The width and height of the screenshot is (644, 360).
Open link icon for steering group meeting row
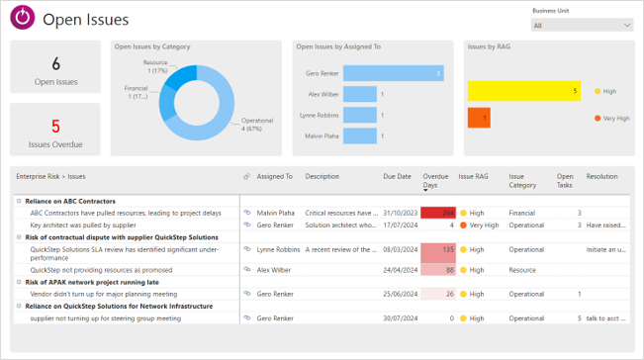point(247,317)
